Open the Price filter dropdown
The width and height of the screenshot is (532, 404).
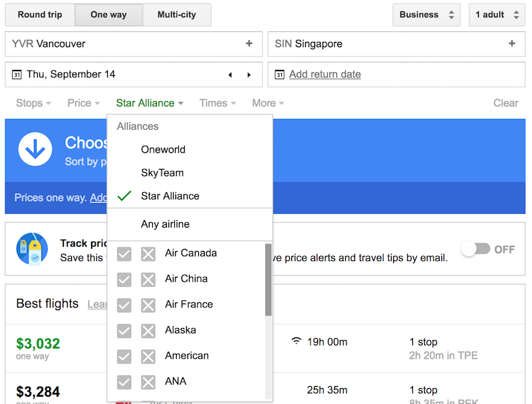pos(84,103)
